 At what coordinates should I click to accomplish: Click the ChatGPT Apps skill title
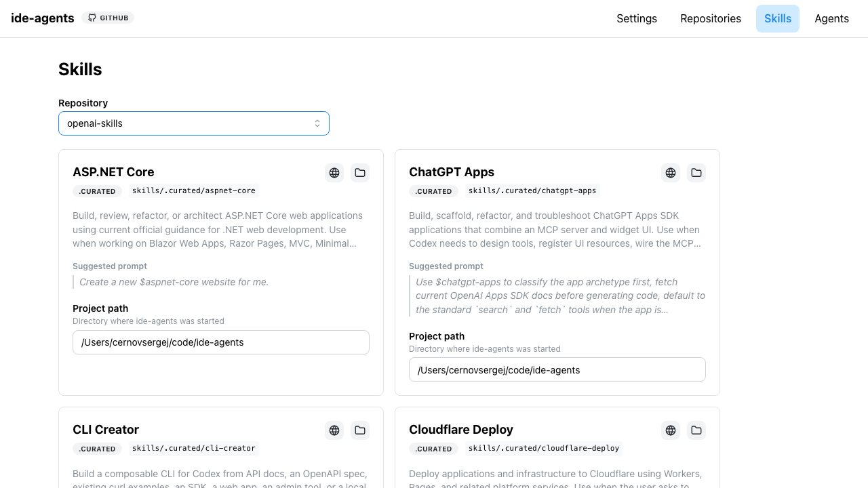(x=452, y=172)
